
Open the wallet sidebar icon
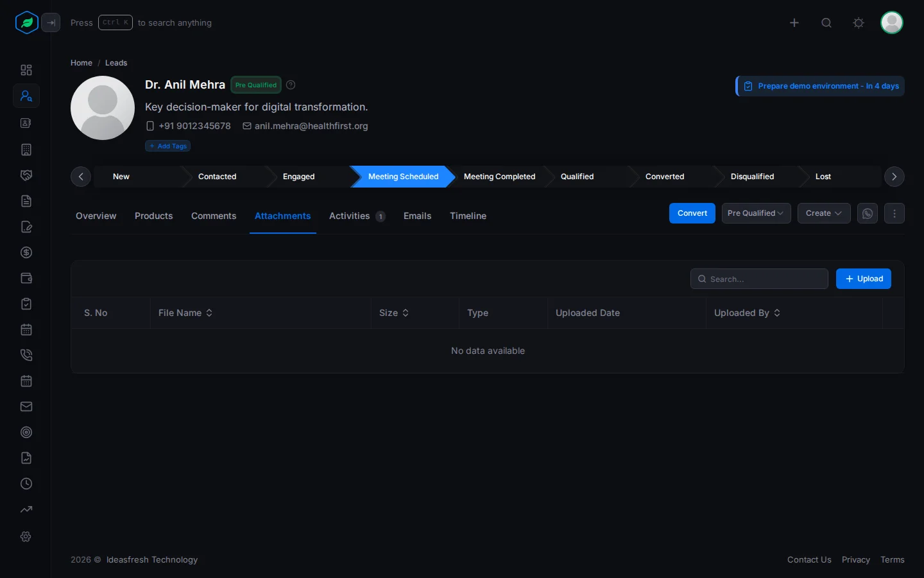click(26, 278)
